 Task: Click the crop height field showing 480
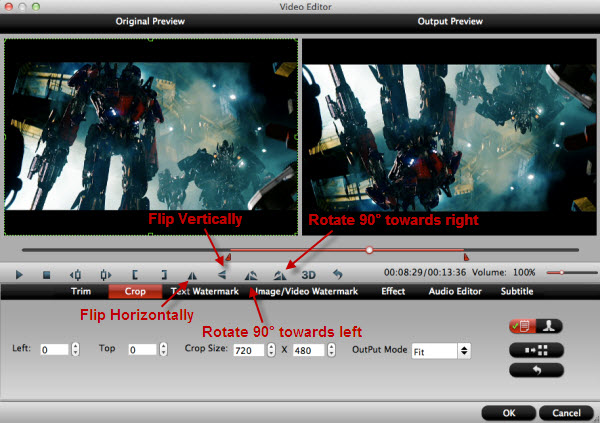(309, 350)
